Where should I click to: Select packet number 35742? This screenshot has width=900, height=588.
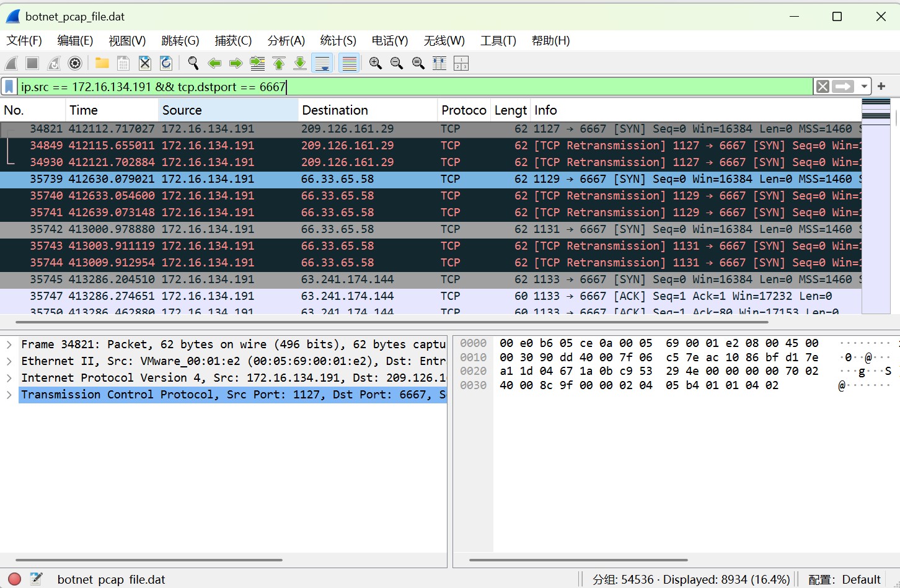[x=431, y=229]
